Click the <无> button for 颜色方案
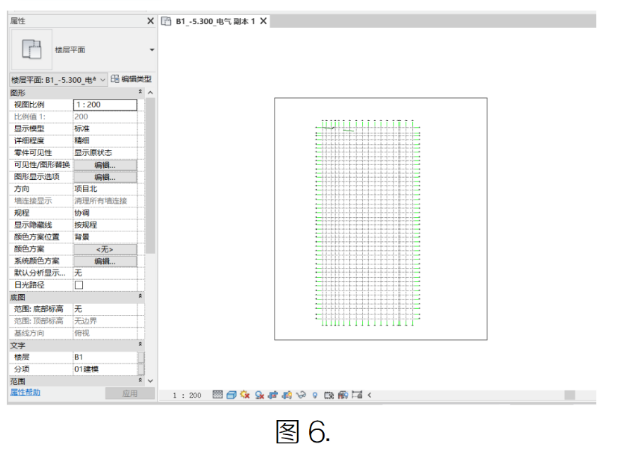 pyautogui.click(x=105, y=249)
